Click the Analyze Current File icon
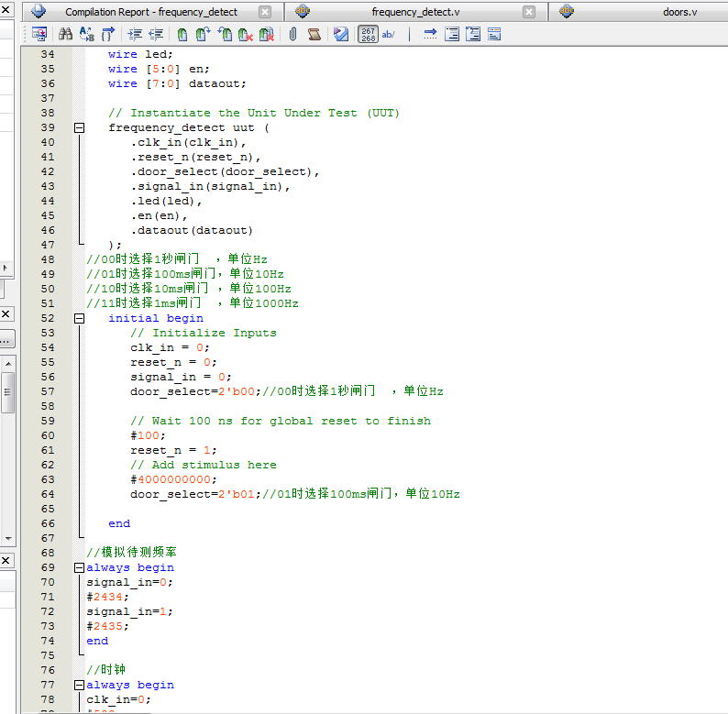 (x=341, y=34)
